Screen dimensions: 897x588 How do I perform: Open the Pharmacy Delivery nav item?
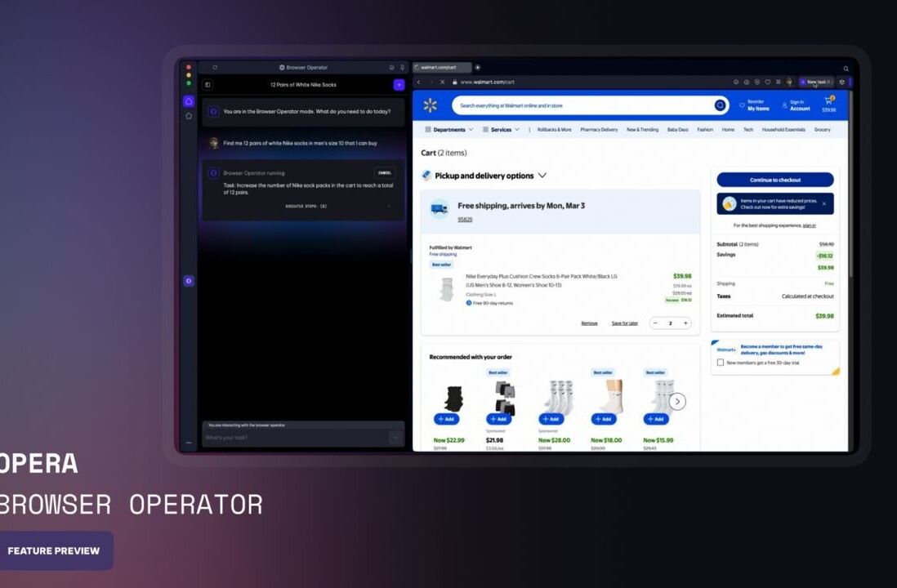point(599,130)
